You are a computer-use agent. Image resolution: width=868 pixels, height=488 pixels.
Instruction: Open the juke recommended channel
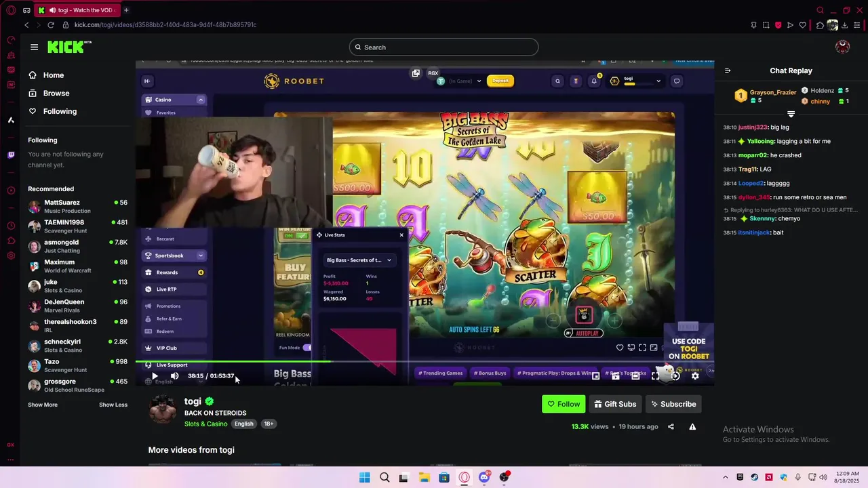click(x=77, y=286)
